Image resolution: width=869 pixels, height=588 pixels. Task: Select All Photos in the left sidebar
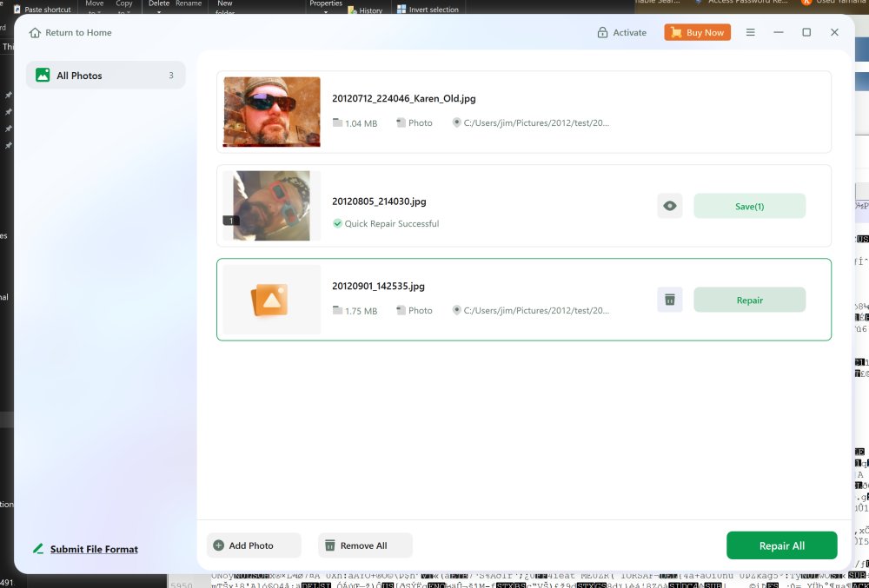pyautogui.click(x=104, y=75)
